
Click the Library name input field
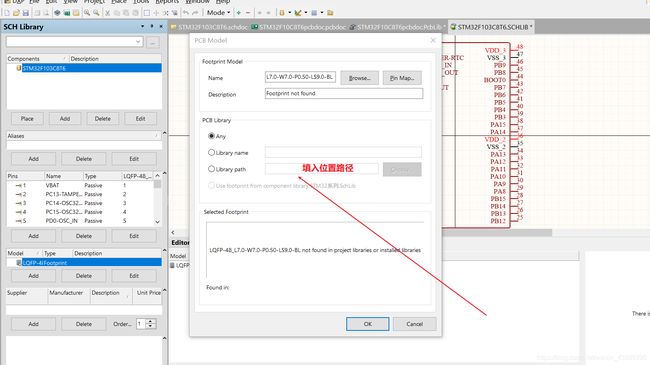343,152
